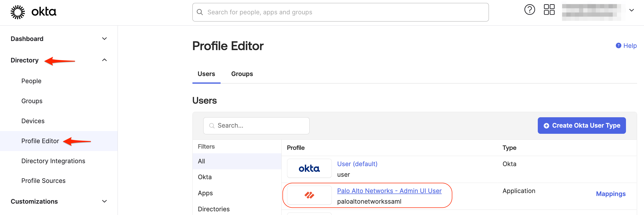Click the Directory label
The height and width of the screenshot is (215, 644).
tap(24, 60)
